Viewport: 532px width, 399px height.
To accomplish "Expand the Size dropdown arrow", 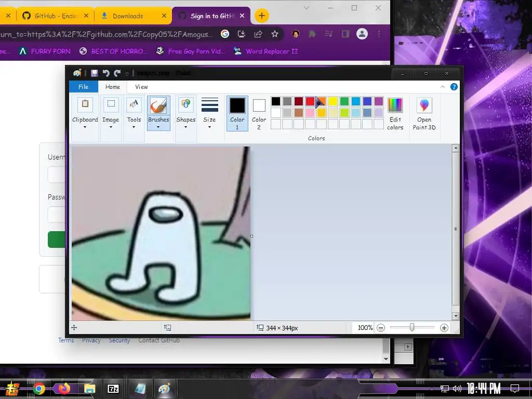I will (x=209, y=127).
